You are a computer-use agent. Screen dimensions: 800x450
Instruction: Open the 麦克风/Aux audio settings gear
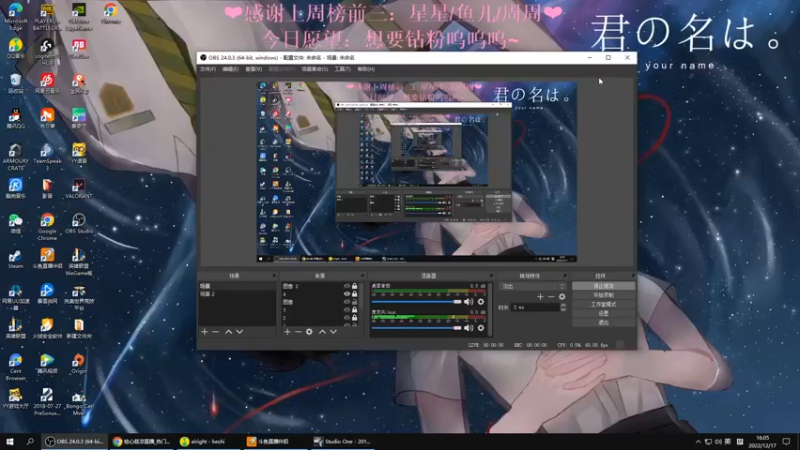[x=481, y=328]
